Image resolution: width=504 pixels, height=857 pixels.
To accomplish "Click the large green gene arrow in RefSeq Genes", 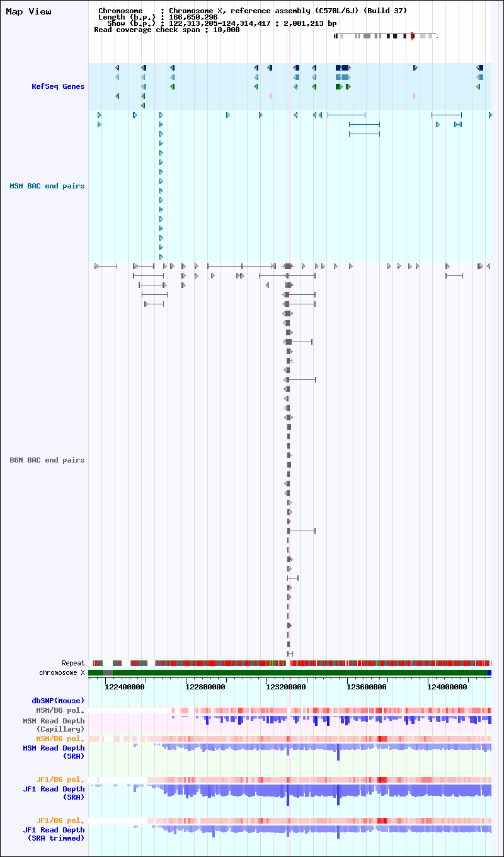I will pos(339,86).
